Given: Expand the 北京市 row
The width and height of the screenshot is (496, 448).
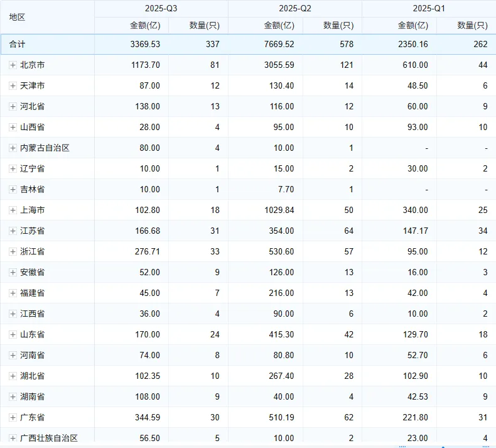Looking at the screenshot, I should click(x=13, y=65).
